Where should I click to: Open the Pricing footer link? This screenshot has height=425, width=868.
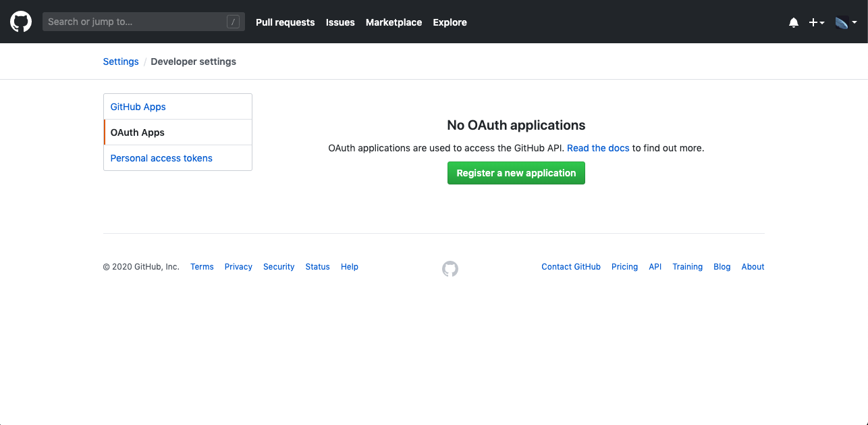[624, 267]
